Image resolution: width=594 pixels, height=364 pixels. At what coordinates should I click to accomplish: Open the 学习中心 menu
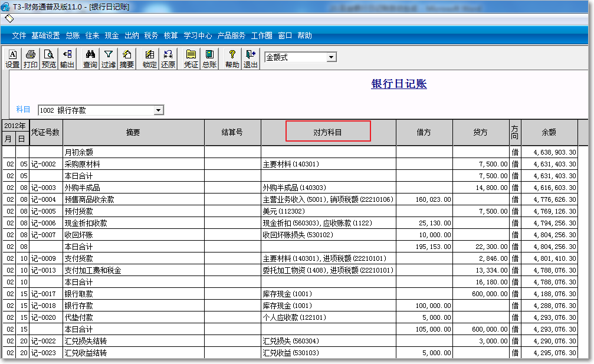198,35
